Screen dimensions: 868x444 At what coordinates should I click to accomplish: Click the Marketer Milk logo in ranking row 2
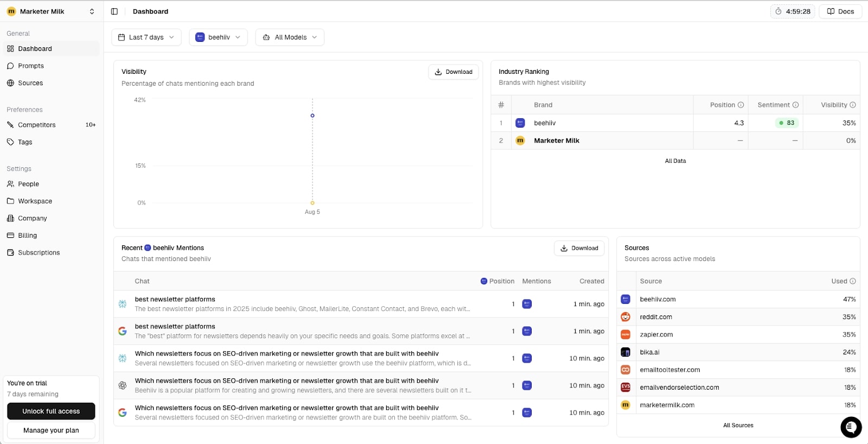[520, 141]
